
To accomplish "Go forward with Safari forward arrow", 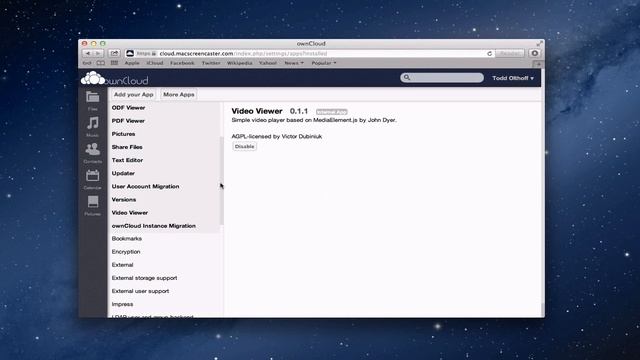I will click(x=98, y=53).
